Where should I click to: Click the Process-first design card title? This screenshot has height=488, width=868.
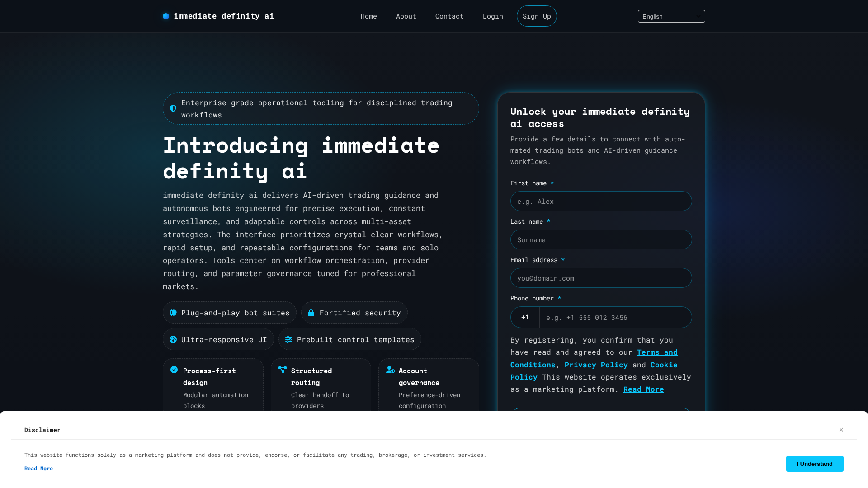(x=209, y=376)
